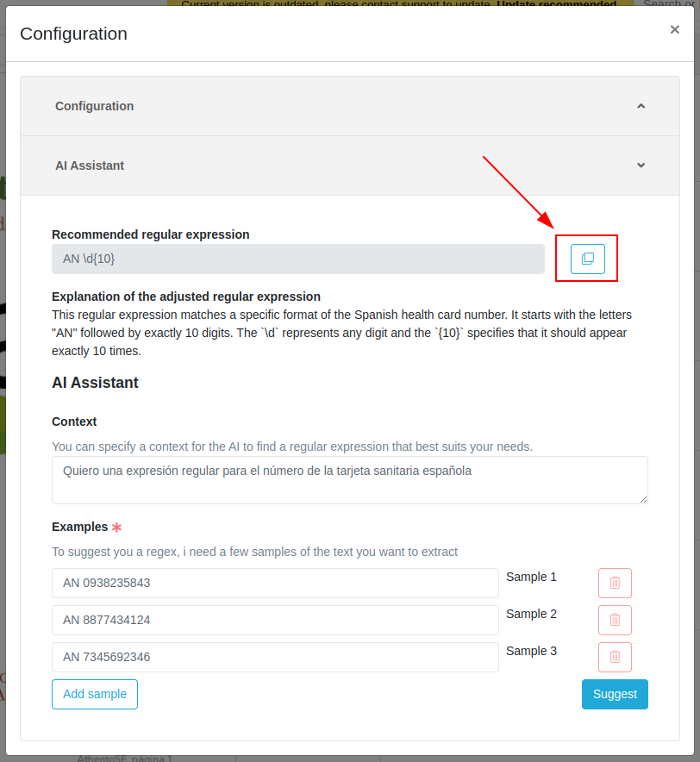
Task: Click the Sample 1 label
Action: point(531,577)
